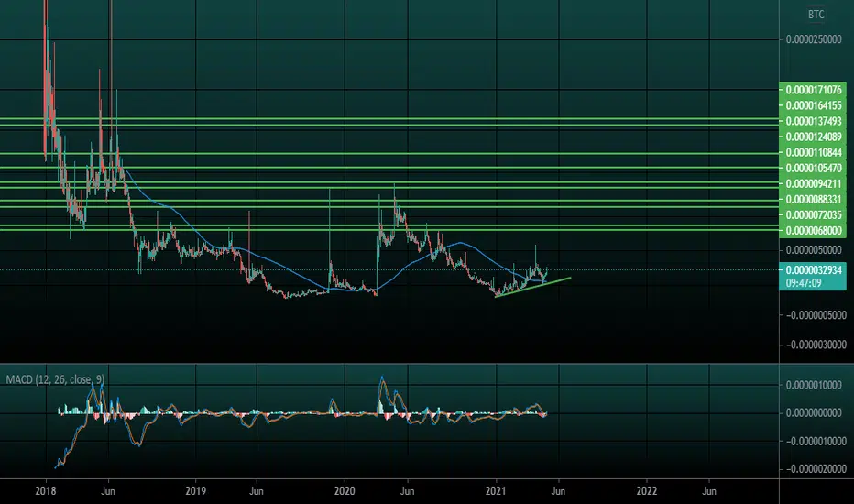Click the 2019 label on the time axis
The width and height of the screenshot is (854, 504).
tap(195, 491)
